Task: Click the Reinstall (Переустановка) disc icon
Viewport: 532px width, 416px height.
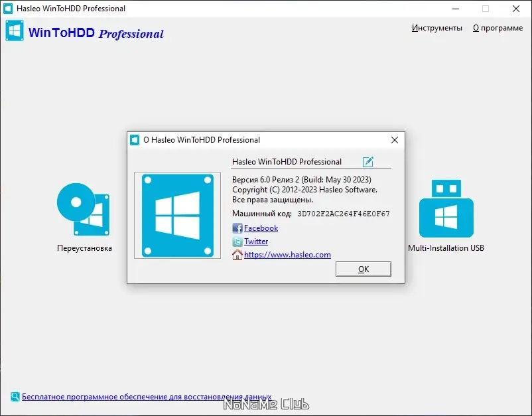Action: click(83, 210)
